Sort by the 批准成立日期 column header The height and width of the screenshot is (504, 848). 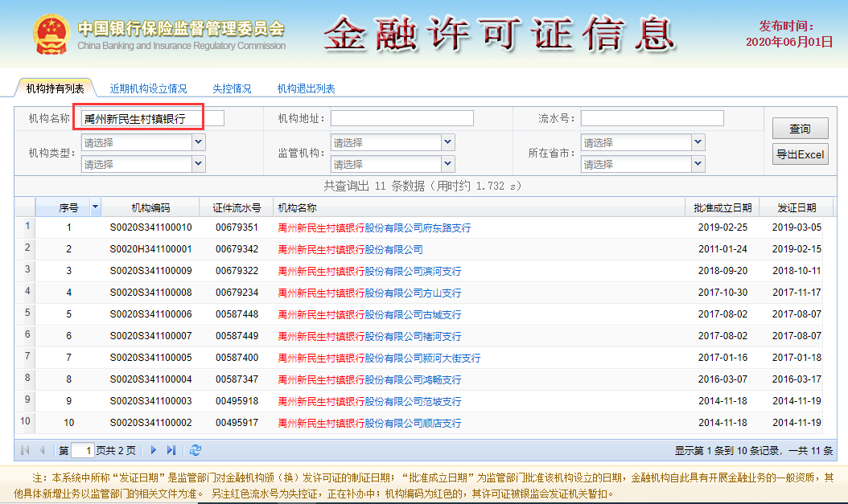[x=722, y=208]
